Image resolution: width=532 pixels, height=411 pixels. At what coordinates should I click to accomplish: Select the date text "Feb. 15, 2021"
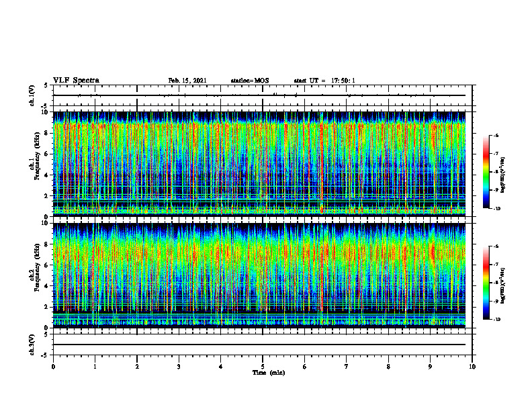pyautogui.click(x=187, y=81)
